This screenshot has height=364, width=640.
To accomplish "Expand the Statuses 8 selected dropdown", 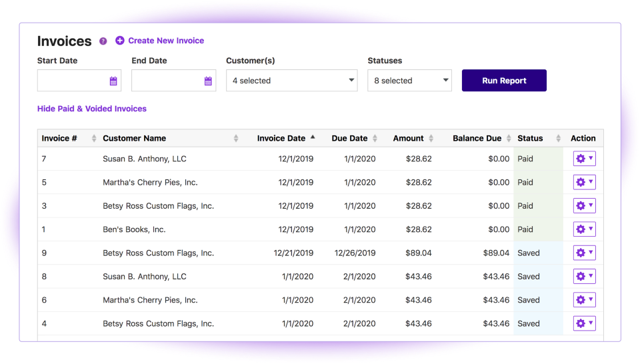I will [409, 81].
